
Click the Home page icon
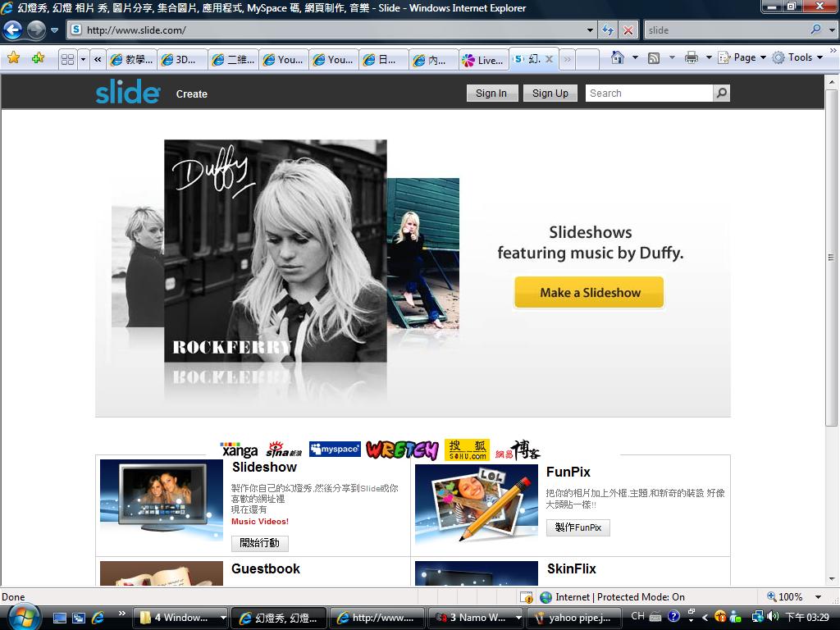[x=617, y=57]
